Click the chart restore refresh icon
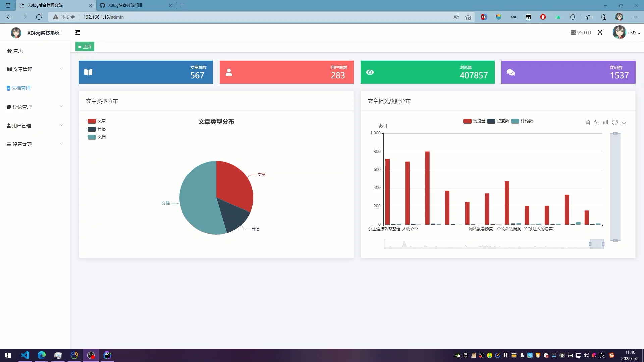 click(614, 122)
